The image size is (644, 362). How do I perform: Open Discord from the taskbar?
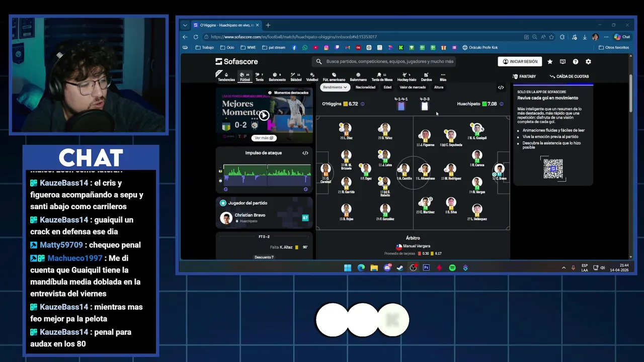(x=387, y=268)
